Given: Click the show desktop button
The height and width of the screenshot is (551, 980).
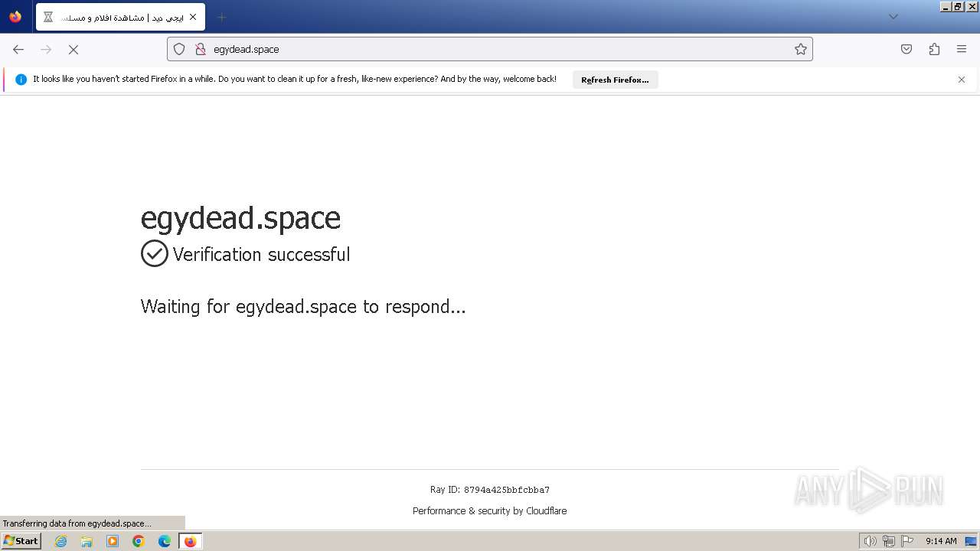Looking at the screenshot, I should point(971,541).
